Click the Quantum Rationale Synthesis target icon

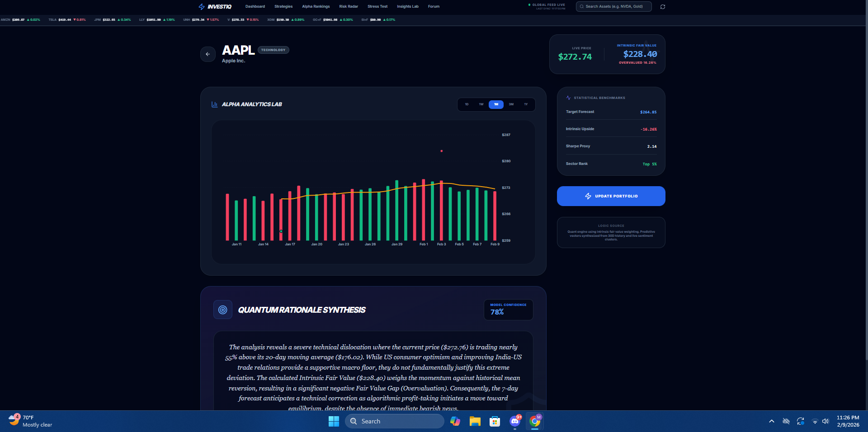223,310
